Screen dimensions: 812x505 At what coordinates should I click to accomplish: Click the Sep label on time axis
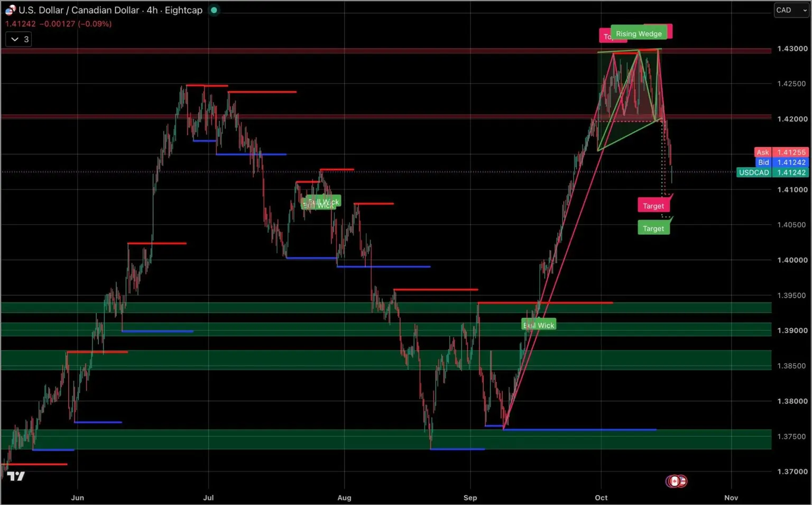(470, 498)
